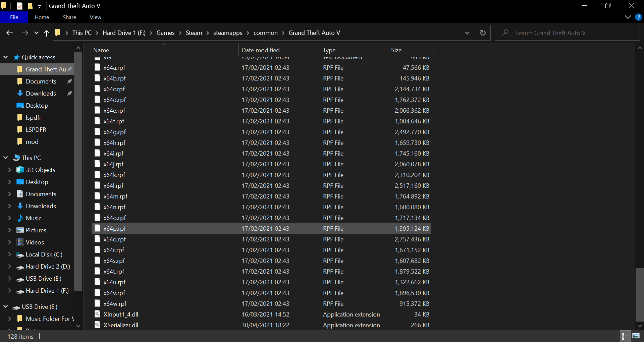Click the XInput1_4.dll file icon
The width and height of the screenshot is (644, 342).
pyautogui.click(x=98, y=314)
